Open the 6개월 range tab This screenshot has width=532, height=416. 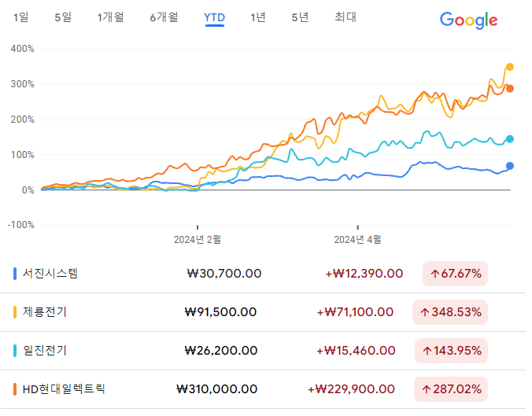[x=164, y=17]
